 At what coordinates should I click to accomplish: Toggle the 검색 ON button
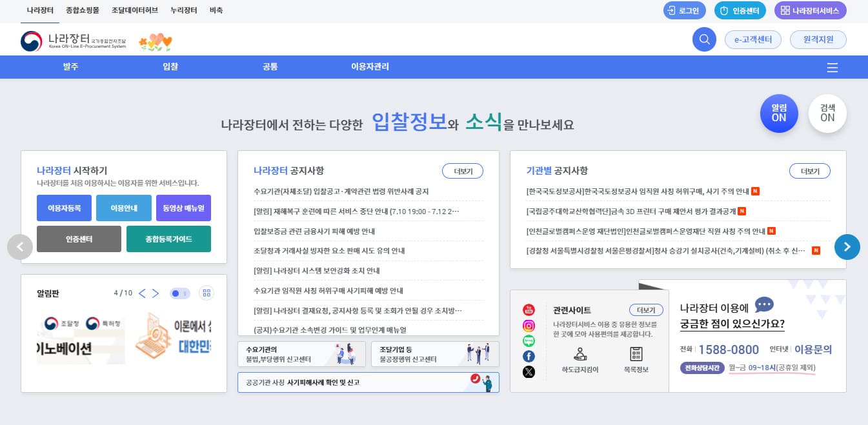(827, 114)
